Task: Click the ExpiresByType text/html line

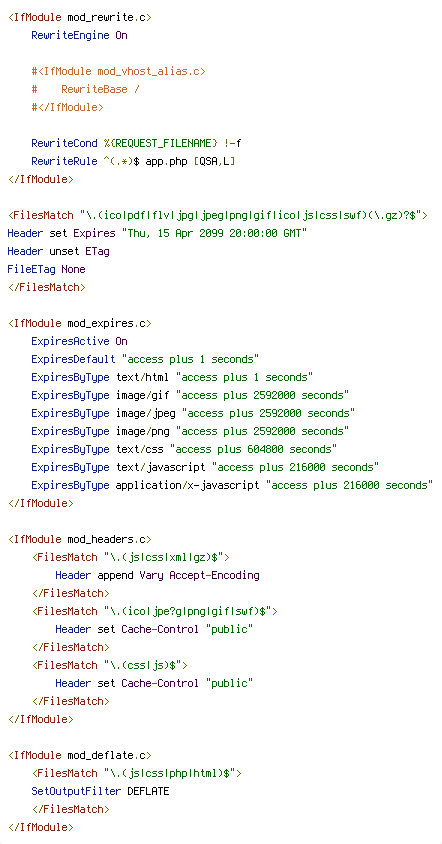Action: 172,377
